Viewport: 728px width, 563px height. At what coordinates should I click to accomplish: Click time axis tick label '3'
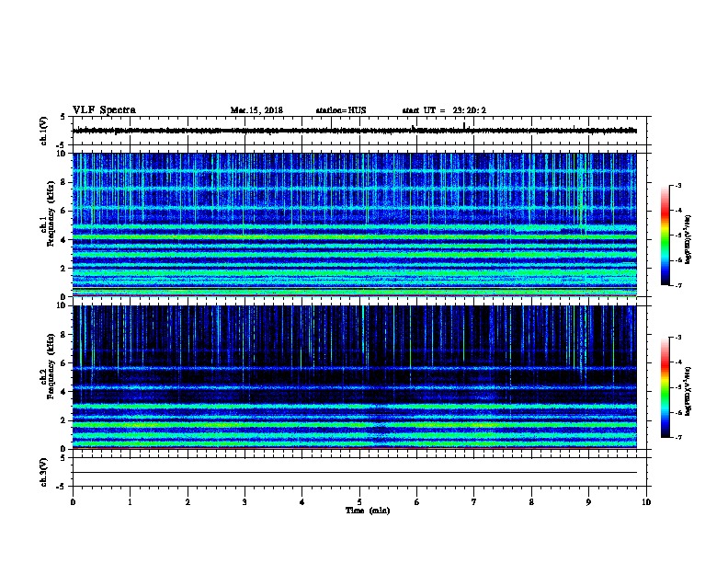pos(245,501)
